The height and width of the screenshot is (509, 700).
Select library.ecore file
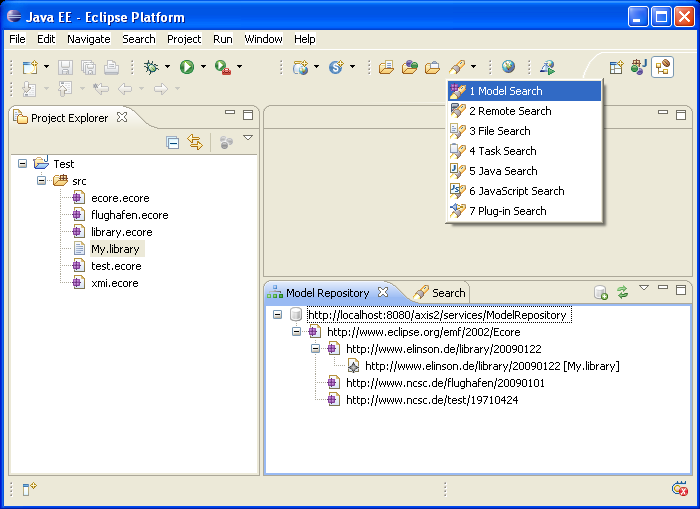coord(121,232)
